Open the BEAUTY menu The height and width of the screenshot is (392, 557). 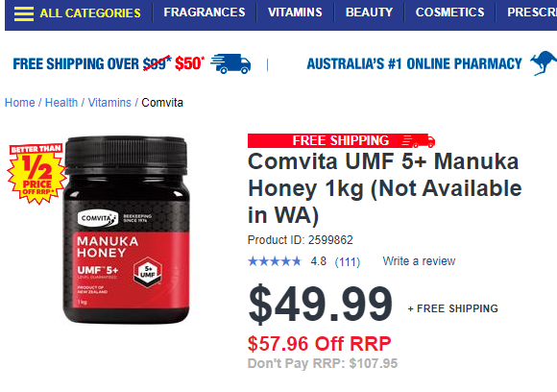pyautogui.click(x=369, y=12)
